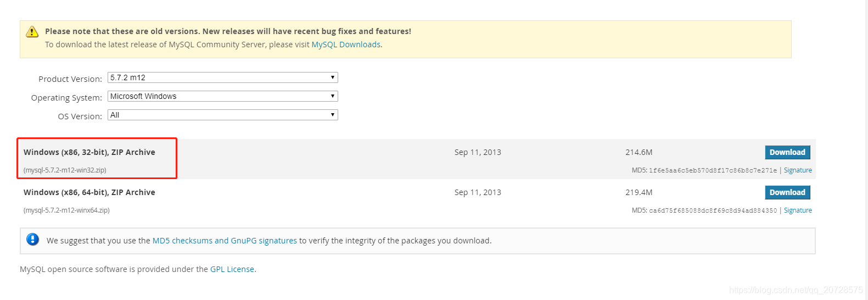
Task: Download the 64-bit ZIP Archive
Action: pos(787,192)
